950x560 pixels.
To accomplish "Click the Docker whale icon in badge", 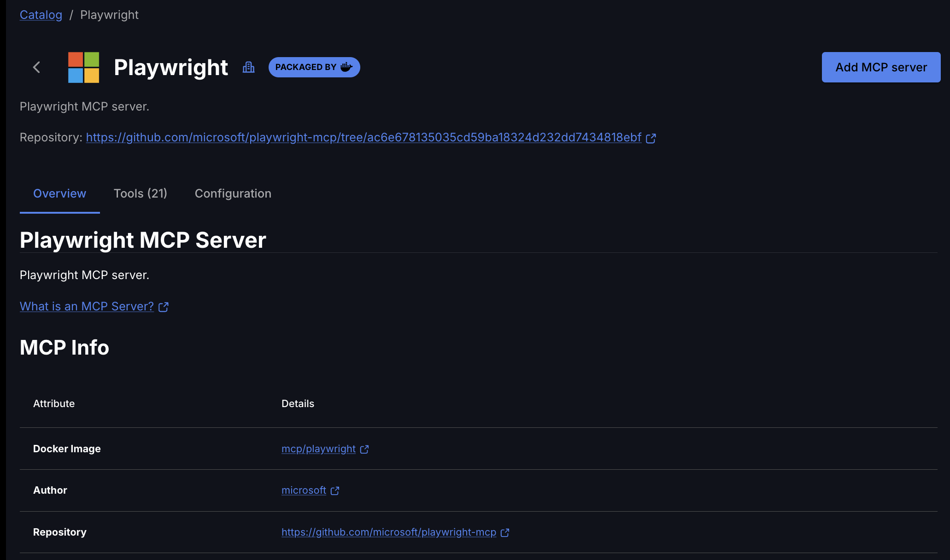I will pos(346,67).
